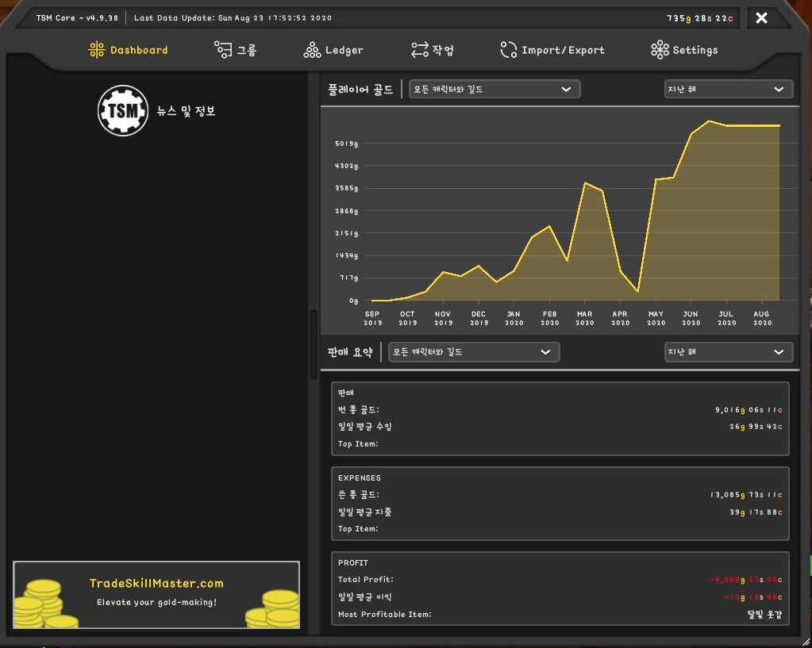
Task: Go to the Import/Export tab
Action: pyautogui.click(x=552, y=50)
